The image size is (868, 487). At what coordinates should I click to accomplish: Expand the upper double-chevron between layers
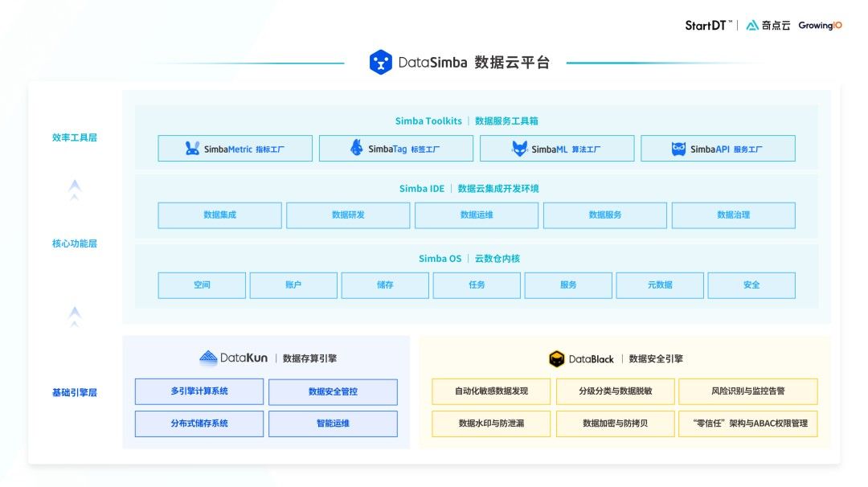[75, 189]
